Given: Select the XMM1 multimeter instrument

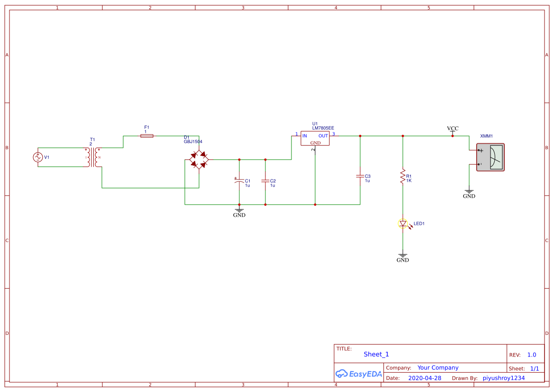Looking at the screenshot, I should (x=490, y=157).
